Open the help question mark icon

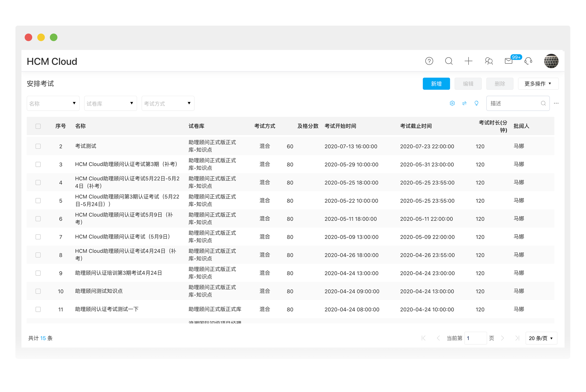(x=429, y=61)
